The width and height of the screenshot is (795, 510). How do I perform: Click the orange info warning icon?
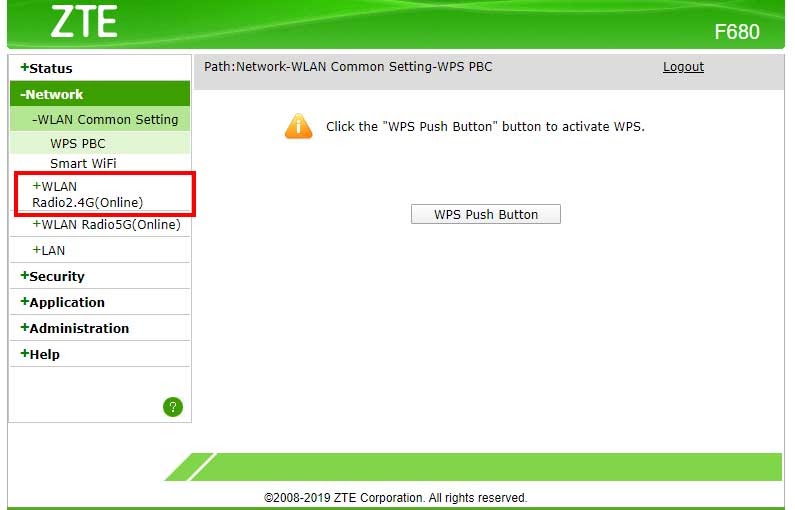[x=299, y=126]
